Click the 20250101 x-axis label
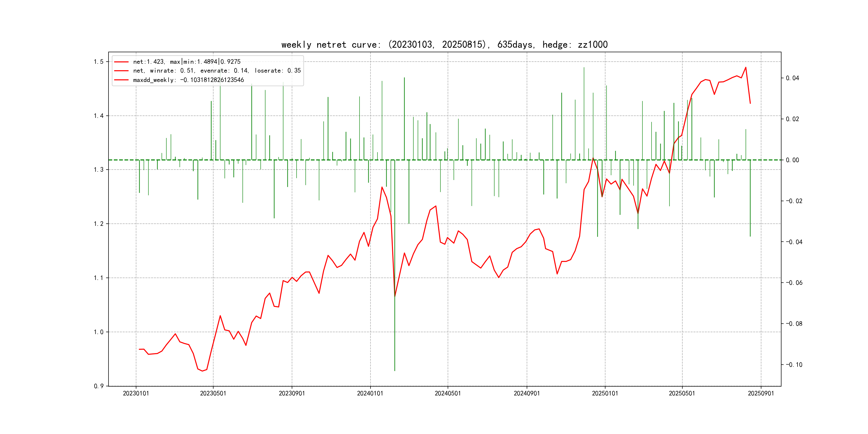The width and height of the screenshot is (868, 434). point(605,393)
